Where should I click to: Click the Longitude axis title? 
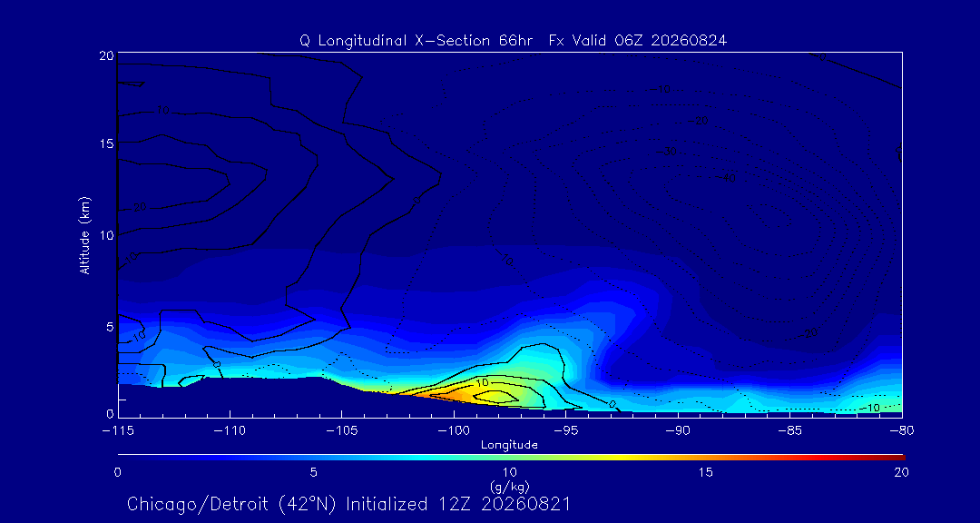(x=509, y=446)
